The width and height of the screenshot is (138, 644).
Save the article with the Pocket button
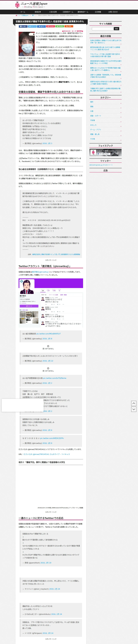pos(51,26)
